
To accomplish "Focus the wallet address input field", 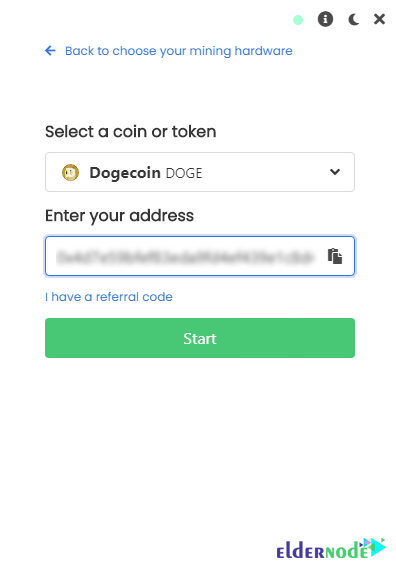I will click(x=200, y=256).
